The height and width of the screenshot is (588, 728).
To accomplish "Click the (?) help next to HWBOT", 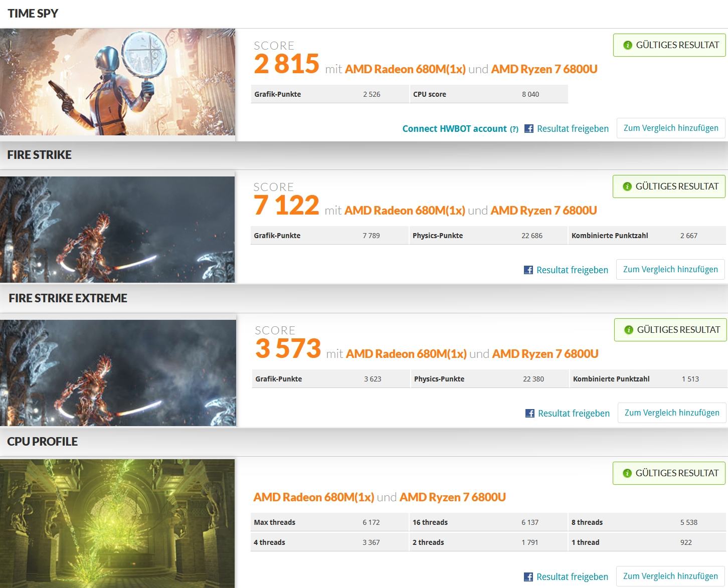I will click(x=514, y=129).
